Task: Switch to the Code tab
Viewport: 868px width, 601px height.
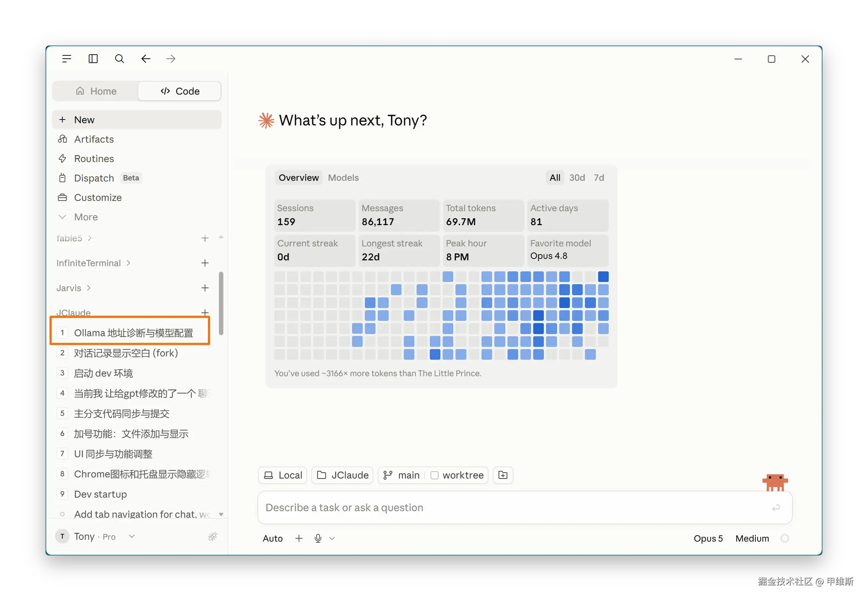Action: click(180, 91)
